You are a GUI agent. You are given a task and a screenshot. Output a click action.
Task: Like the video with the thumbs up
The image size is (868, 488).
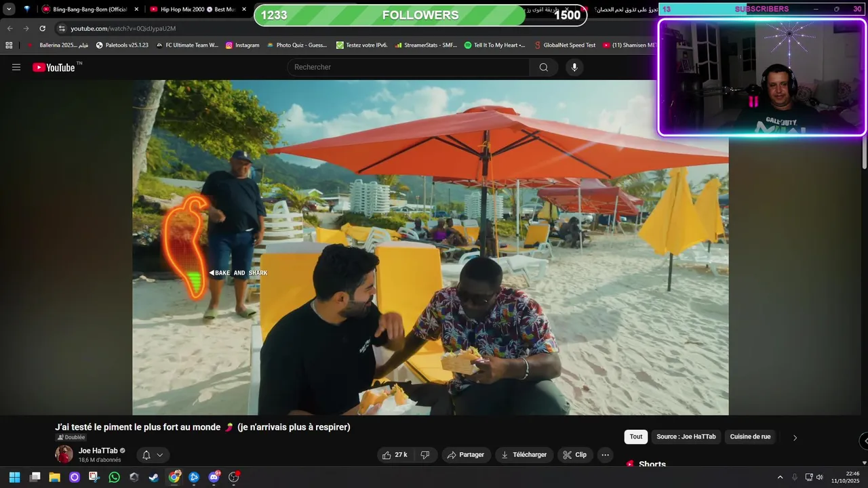(x=395, y=455)
